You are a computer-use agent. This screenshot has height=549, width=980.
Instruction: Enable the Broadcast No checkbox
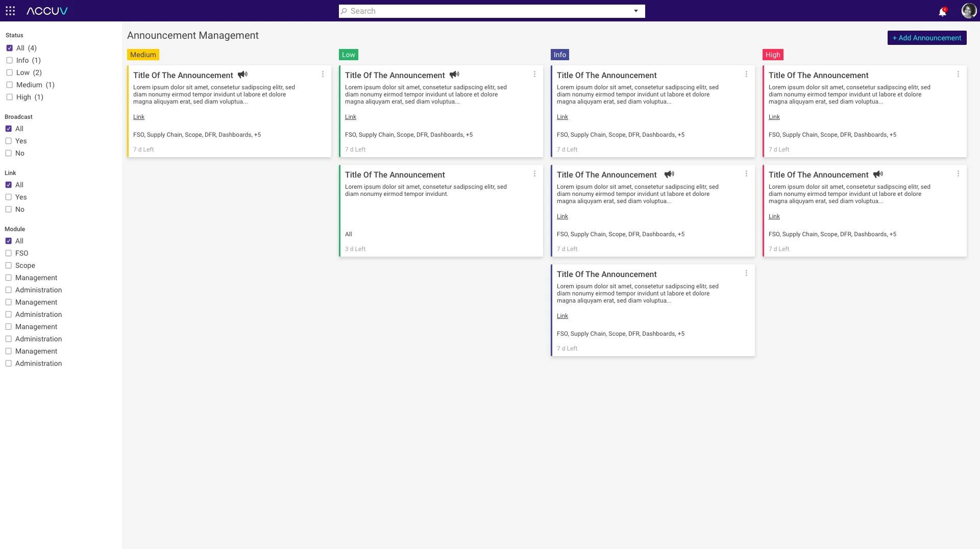click(8, 153)
